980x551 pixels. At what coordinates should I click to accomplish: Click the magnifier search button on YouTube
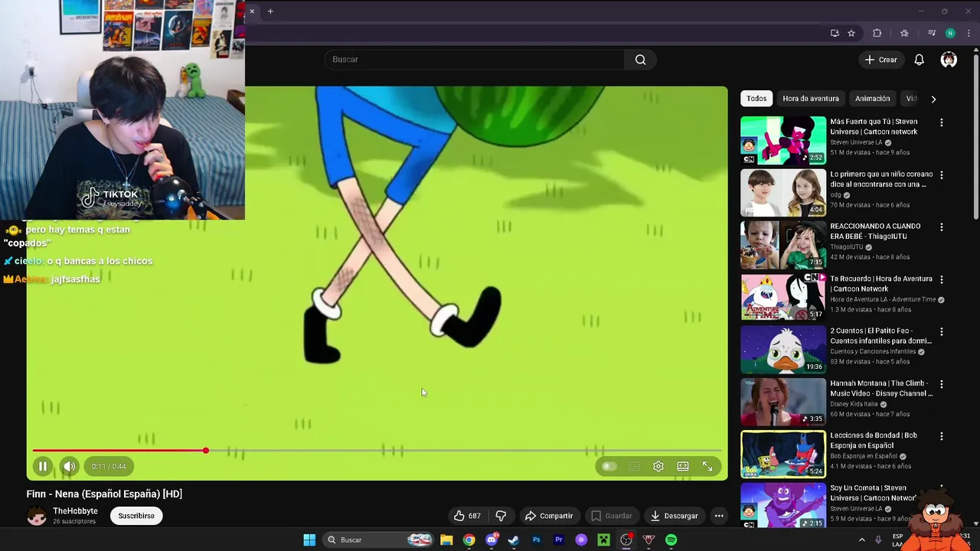640,60
